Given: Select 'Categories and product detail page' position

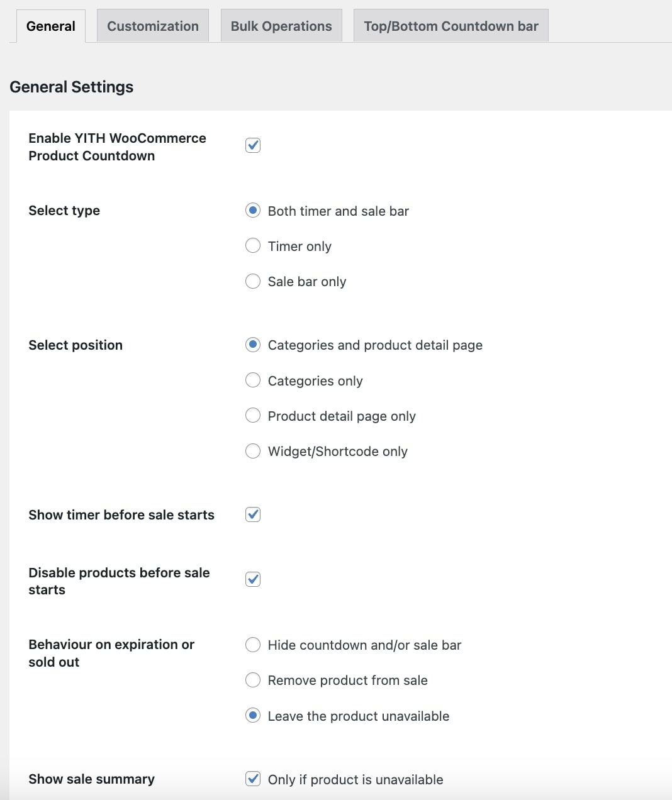Looking at the screenshot, I should coord(253,345).
